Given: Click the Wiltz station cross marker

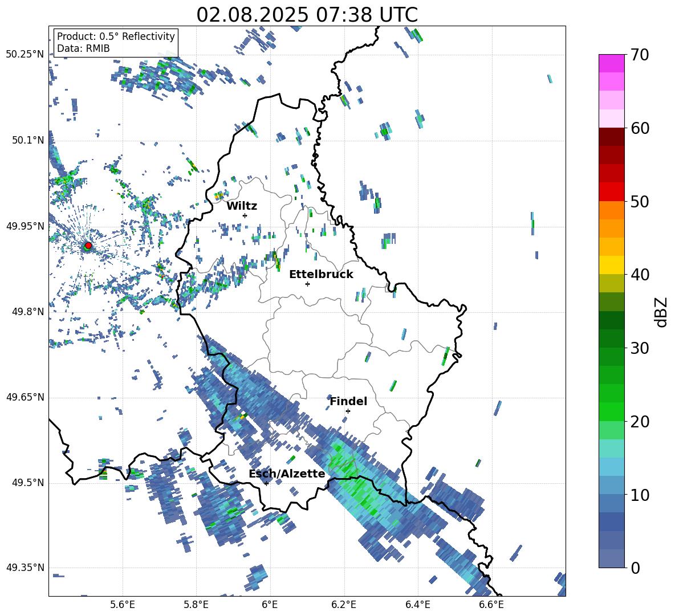Looking at the screenshot, I should [x=245, y=215].
